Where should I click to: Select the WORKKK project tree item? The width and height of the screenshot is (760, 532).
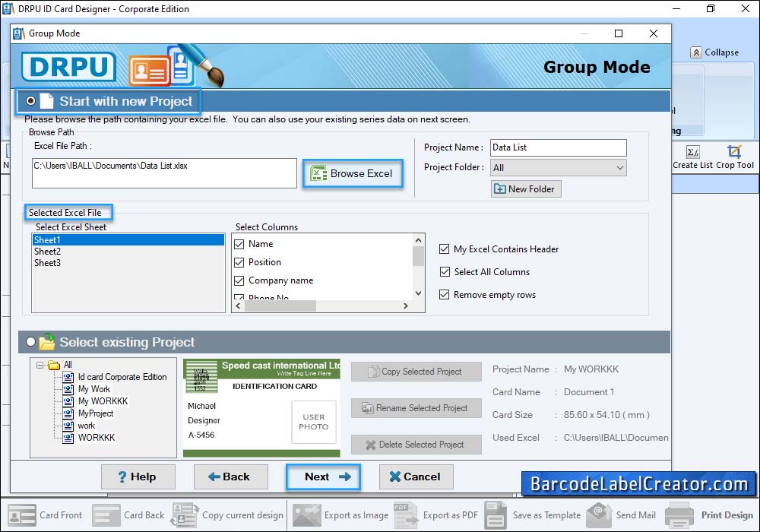pyautogui.click(x=97, y=438)
